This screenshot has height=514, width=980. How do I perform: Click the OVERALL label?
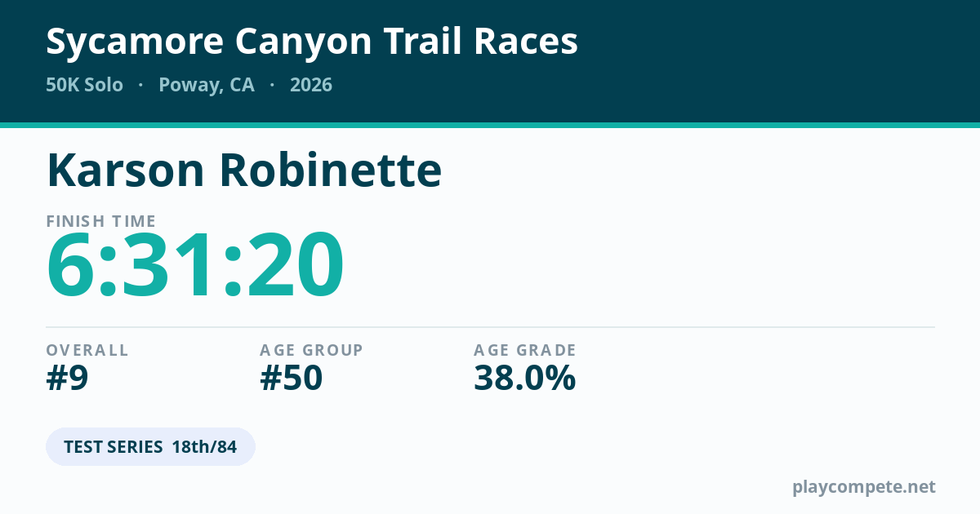(87, 350)
